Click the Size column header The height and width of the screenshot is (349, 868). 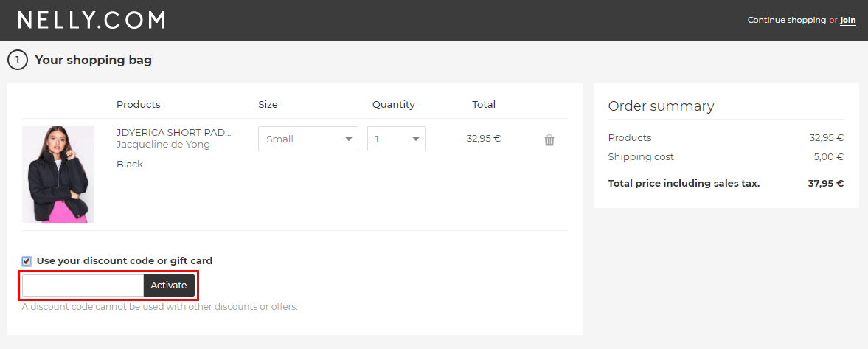tap(268, 104)
